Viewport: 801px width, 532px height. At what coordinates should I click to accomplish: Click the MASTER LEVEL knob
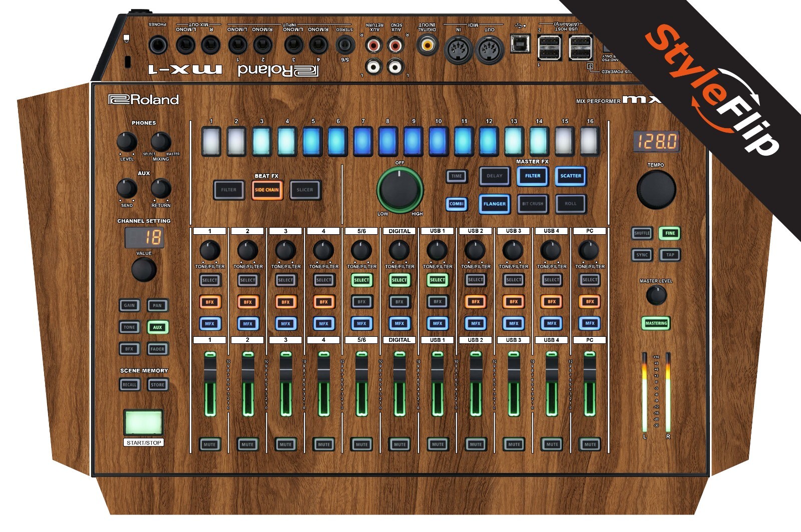click(x=656, y=295)
